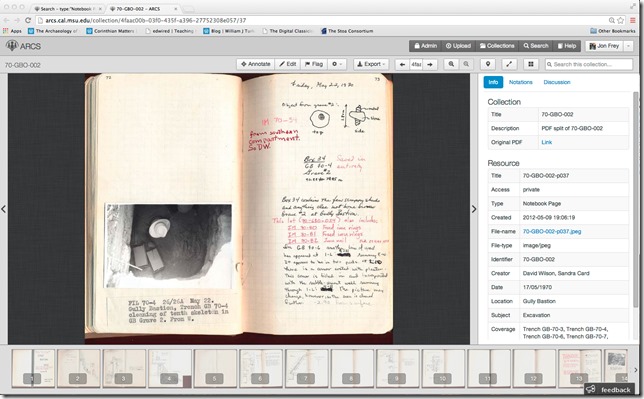Open thumbnail page 1
Screen dimensions: 644x399
click(x=33, y=368)
